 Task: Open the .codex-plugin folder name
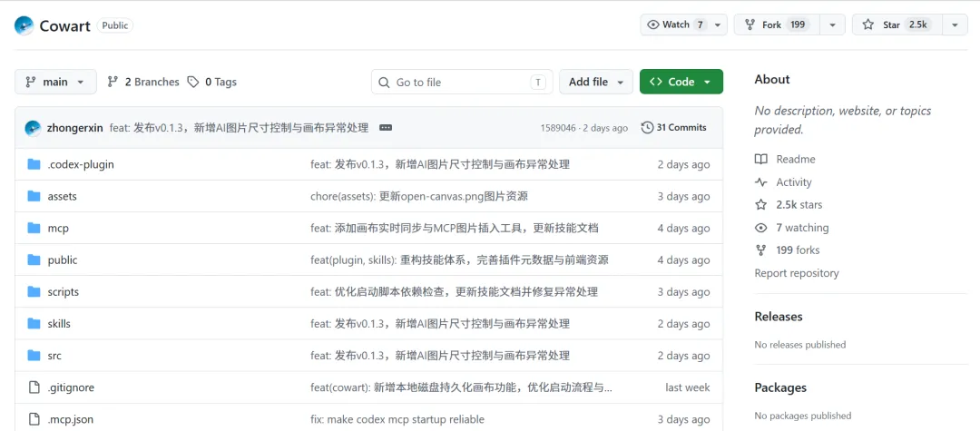coord(81,165)
